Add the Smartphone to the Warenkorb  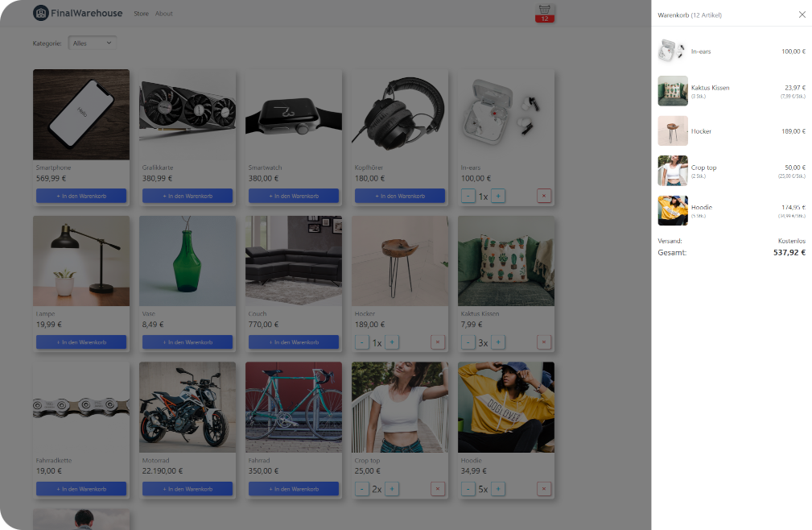click(80, 195)
